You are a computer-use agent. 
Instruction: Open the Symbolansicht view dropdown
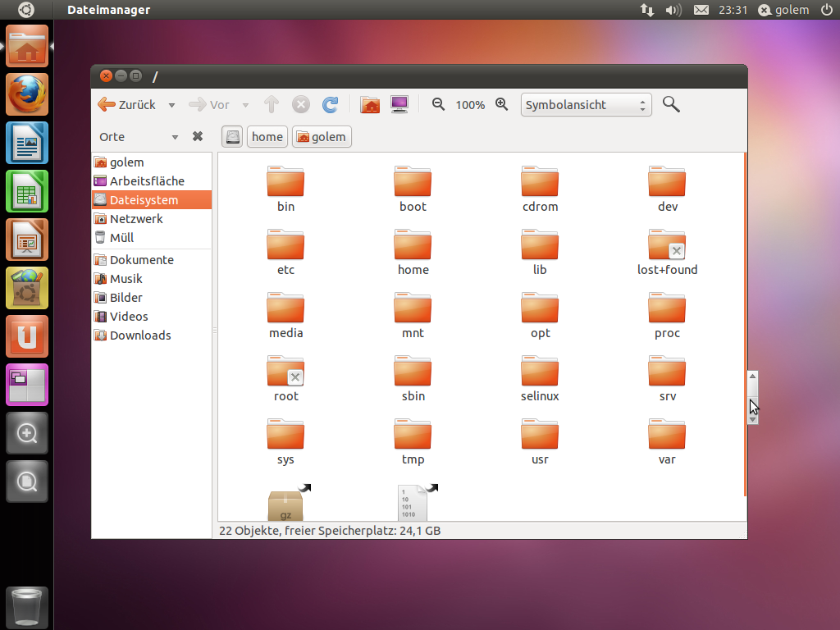click(x=586, y=105)
